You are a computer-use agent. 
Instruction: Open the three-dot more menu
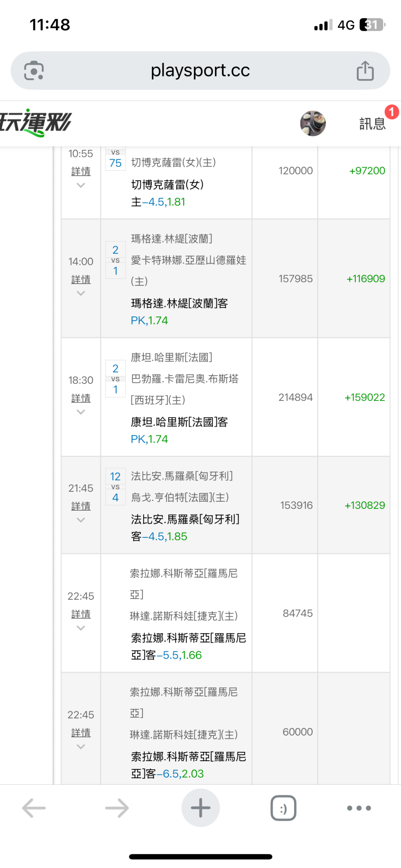[359, 808]
